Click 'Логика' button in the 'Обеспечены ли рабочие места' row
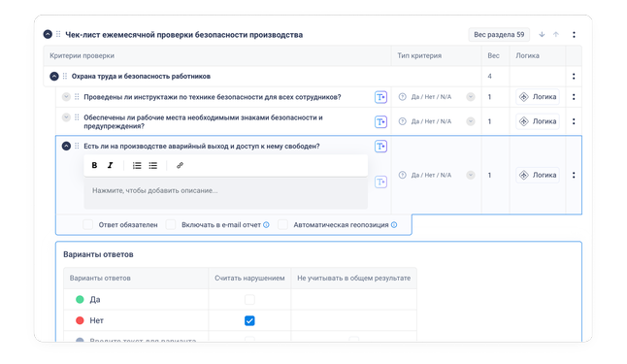The height and width of the screenshot is (364, 627). (x=538, y=121)
